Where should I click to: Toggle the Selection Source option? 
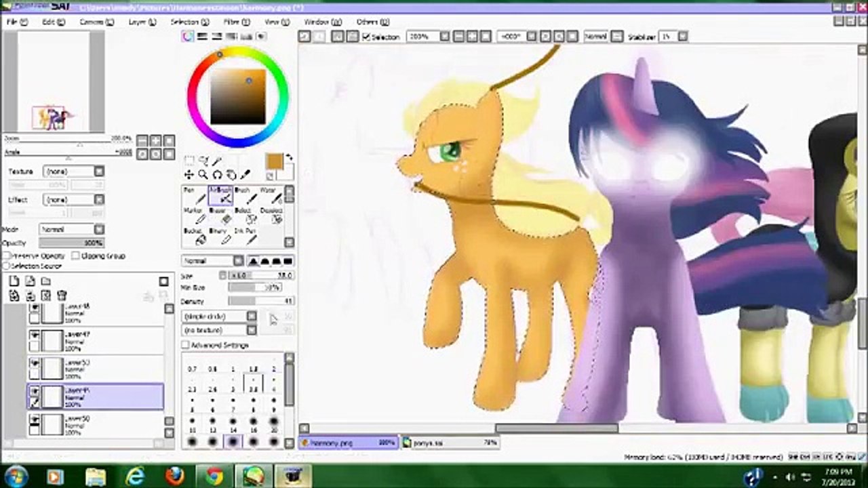click(x=7, y=266)
